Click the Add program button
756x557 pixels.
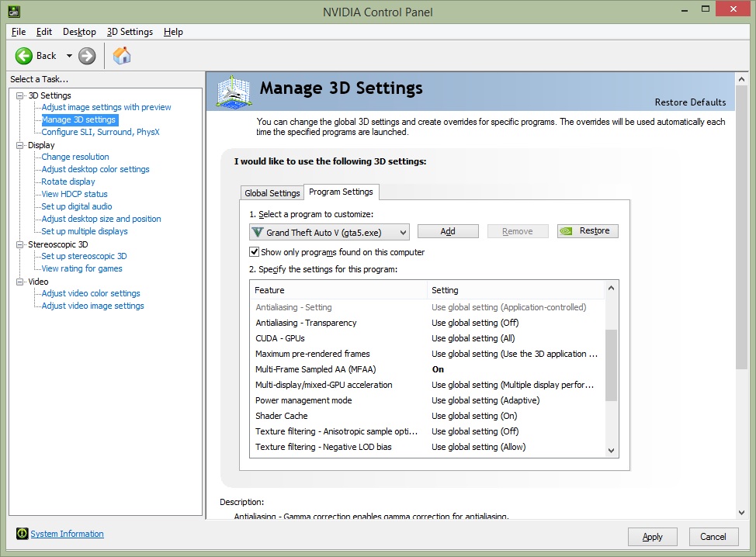click(448, 231)
